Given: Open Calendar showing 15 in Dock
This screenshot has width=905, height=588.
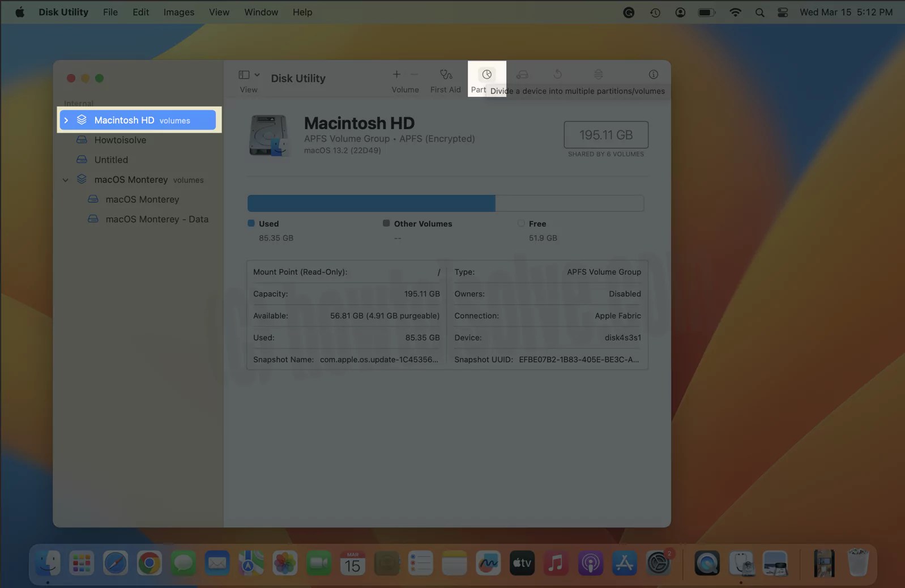Looking at the screenshot, I should point(353,563).
